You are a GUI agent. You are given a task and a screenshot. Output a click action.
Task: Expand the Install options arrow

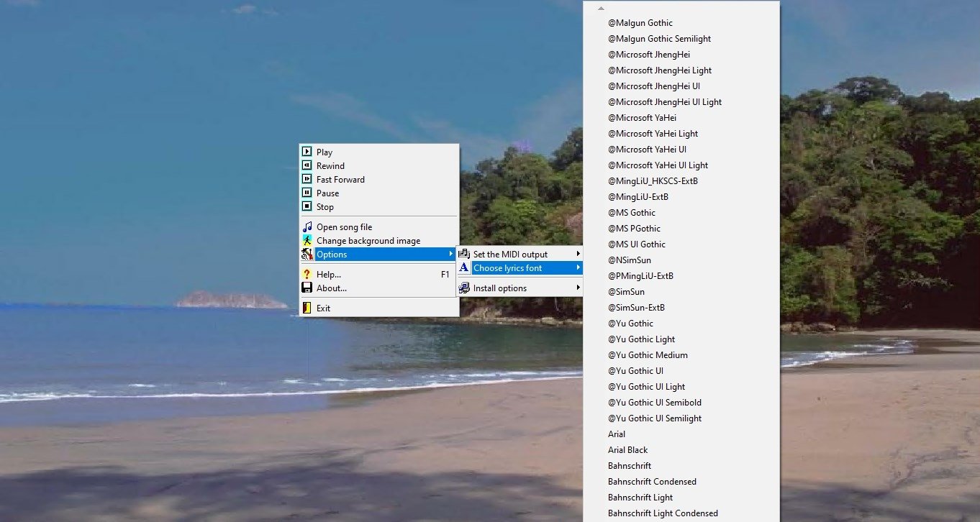[x=578, y=288]
